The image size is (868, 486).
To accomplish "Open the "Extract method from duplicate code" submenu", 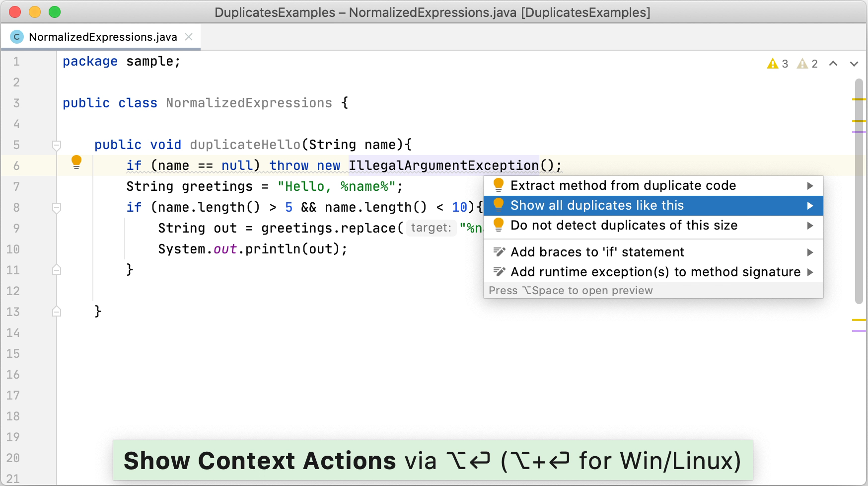I will point(810,185).
